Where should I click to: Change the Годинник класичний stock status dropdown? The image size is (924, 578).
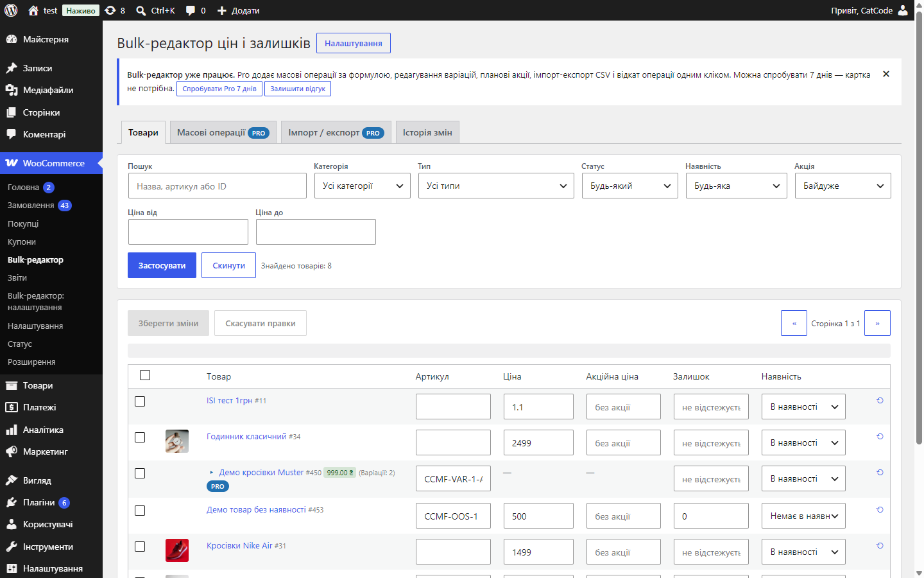coord(803,442)
